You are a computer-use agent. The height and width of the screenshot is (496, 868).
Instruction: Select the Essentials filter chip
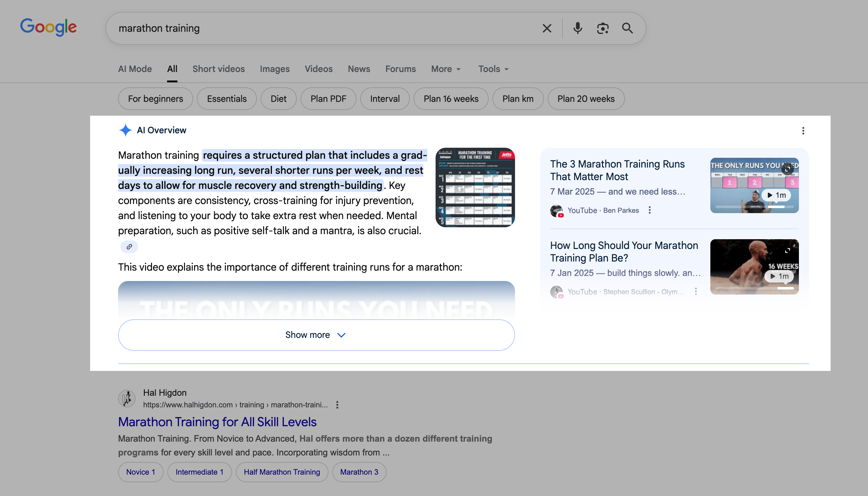pyautogui.click(x=227, y=99)
